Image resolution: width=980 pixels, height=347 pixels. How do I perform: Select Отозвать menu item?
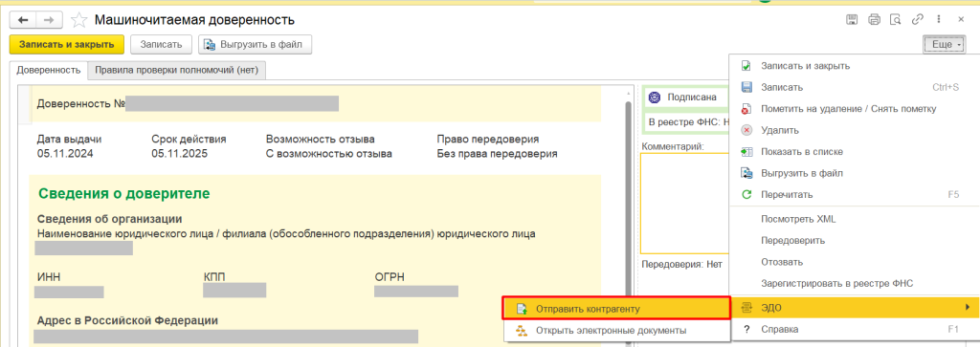click(854, 262)
